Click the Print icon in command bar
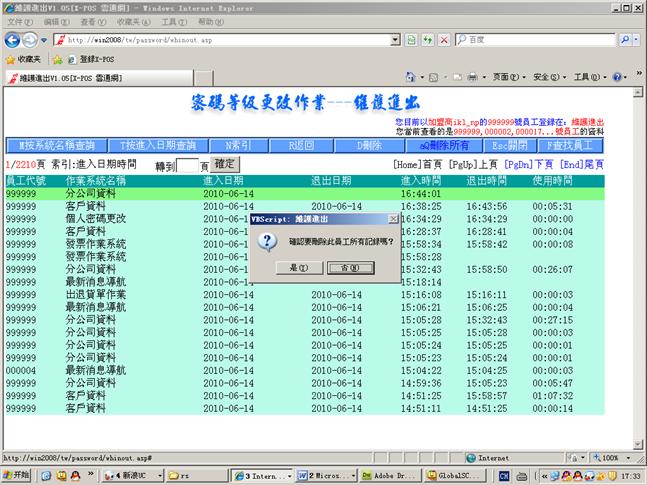Screen dimensions: 647x485 click(x=472, y=77)
